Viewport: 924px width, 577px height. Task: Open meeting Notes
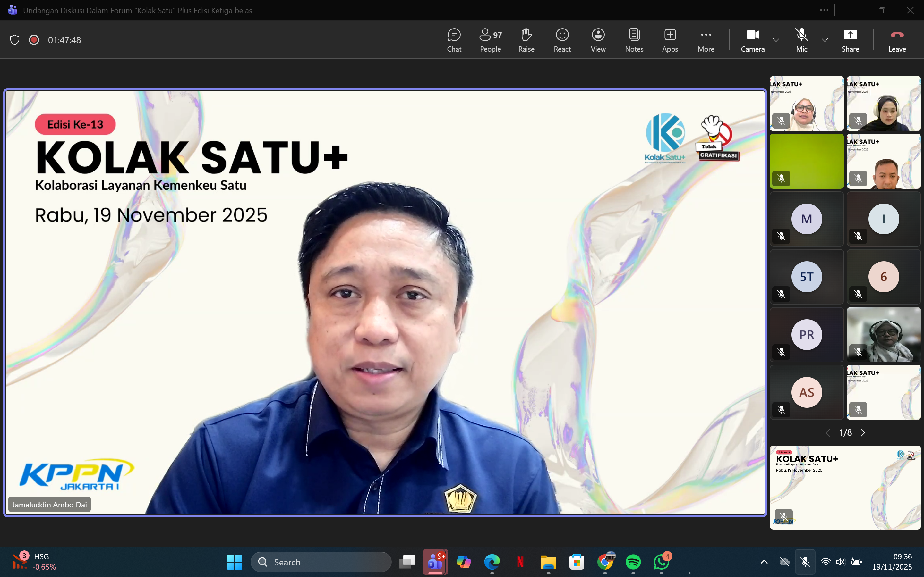[634, 40]
